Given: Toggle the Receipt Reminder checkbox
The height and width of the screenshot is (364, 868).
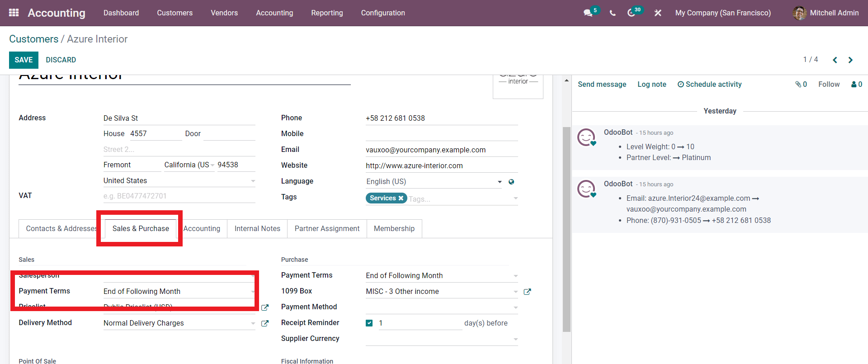Looking at the screenshot, I should click(x=369, y=323).
